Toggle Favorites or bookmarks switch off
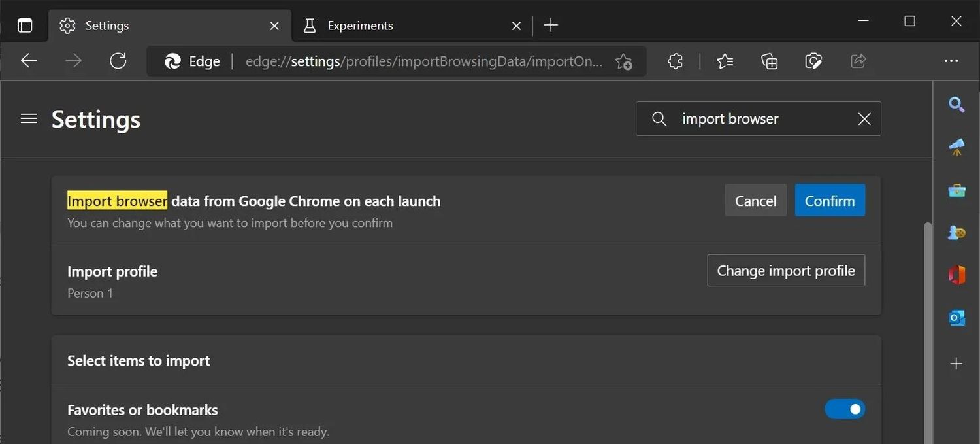This screenshot has width=980, height=444. tap(845, 409)
